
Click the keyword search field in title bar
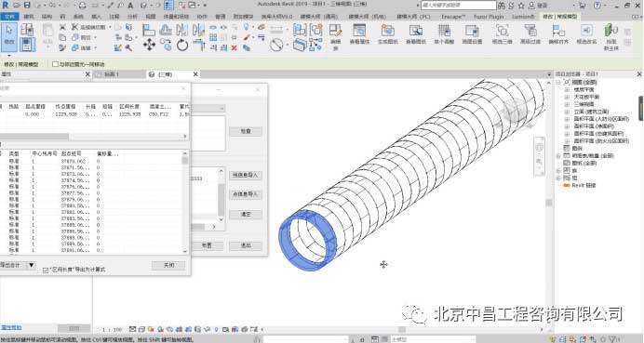point(459,6)
